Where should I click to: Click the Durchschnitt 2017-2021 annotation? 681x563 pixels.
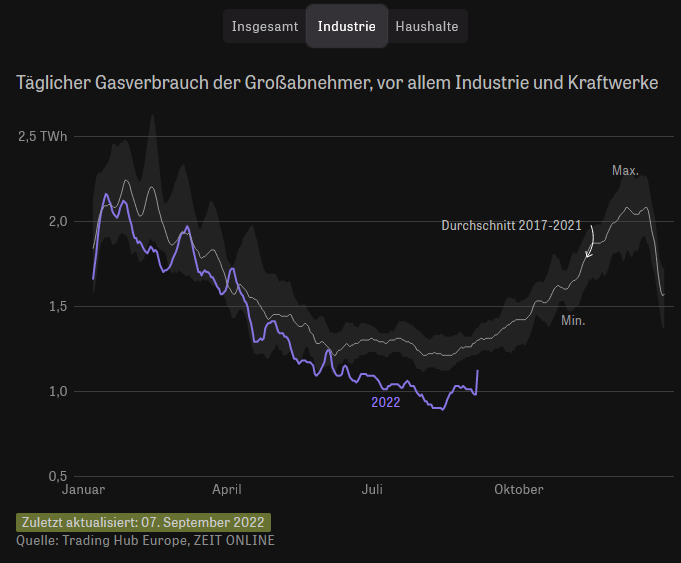point(511,225)
